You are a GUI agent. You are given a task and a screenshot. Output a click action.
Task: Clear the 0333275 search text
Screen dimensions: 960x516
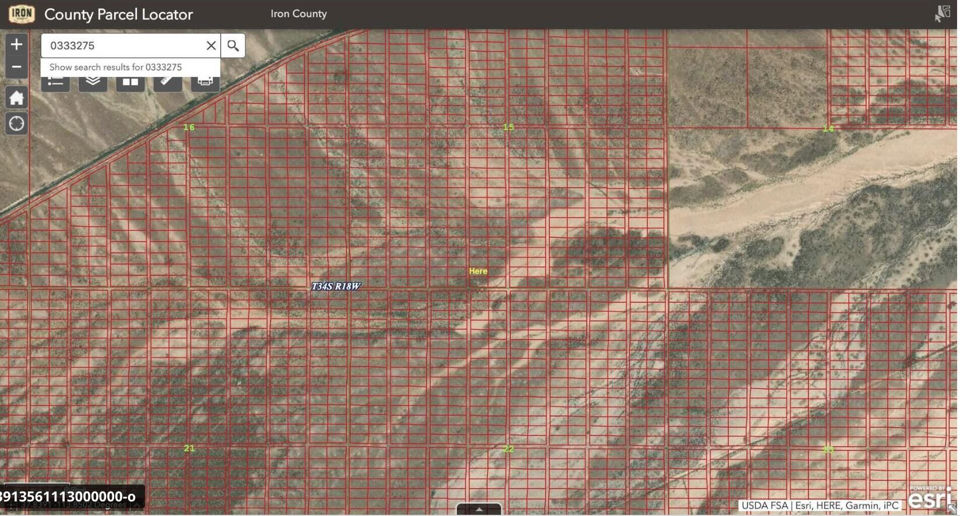[x=211, y=45]
